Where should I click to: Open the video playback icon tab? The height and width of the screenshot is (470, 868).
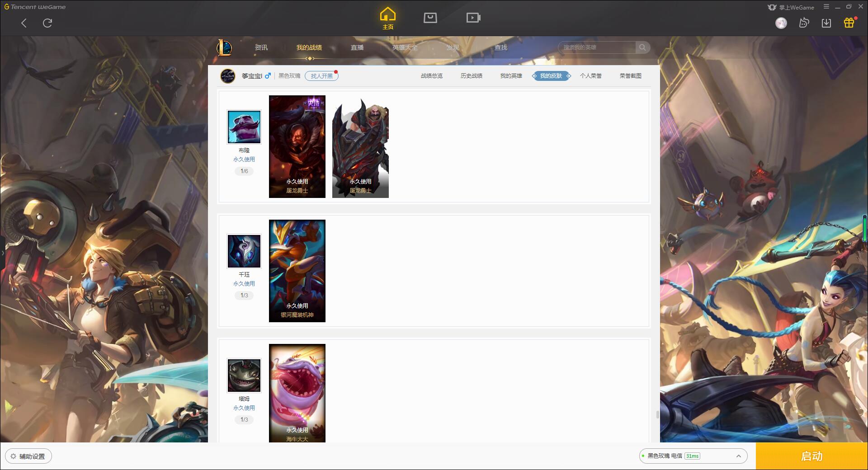473,18
